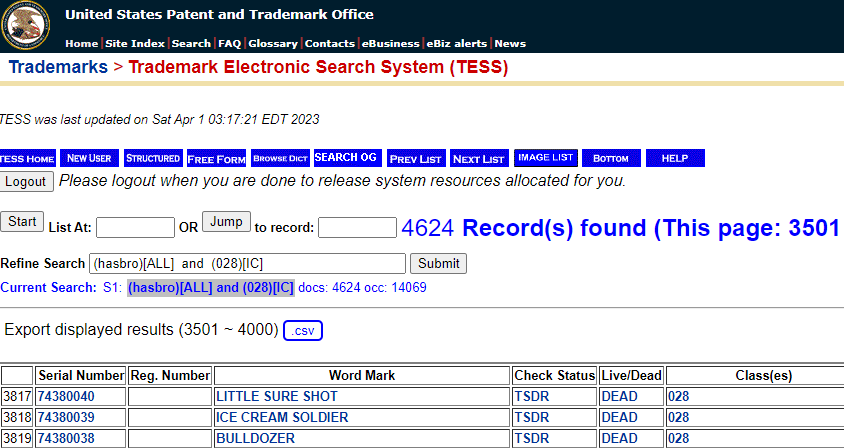The height and width of the screenshot is (448, 844).
Task: Click the New User button
Action: coord(89,158)
